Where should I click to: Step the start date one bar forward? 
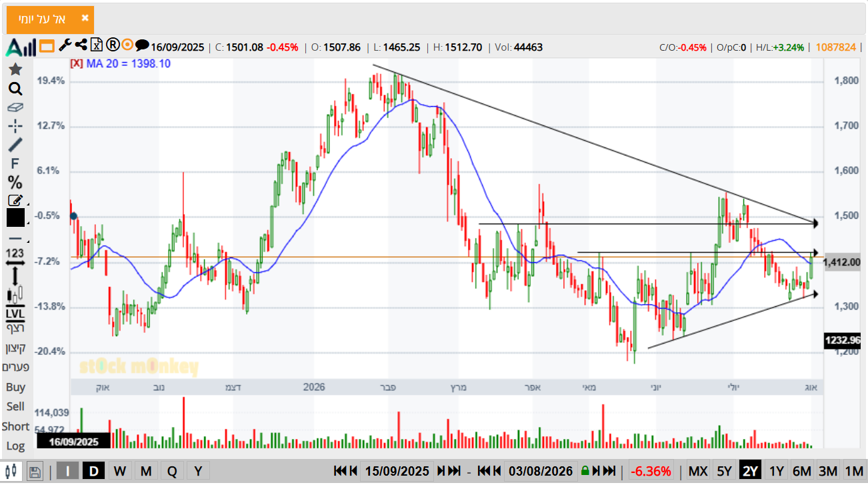(x=441, y=471)
